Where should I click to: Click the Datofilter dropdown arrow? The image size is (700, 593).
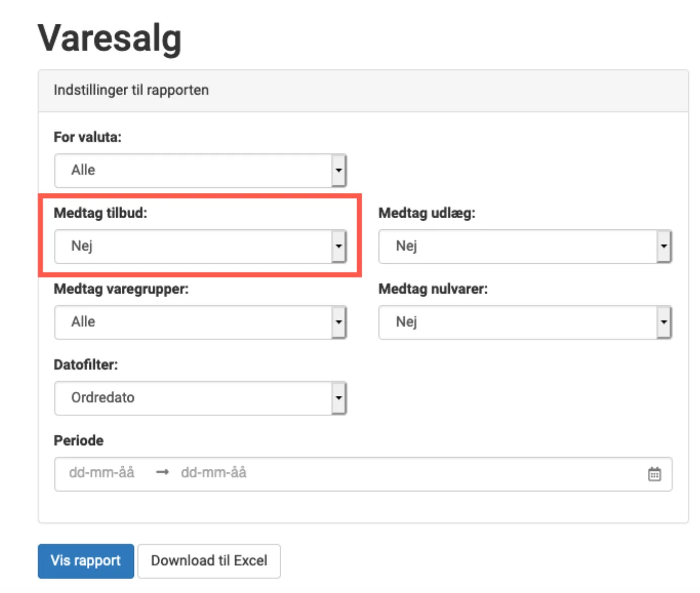(x=338, y=398)
